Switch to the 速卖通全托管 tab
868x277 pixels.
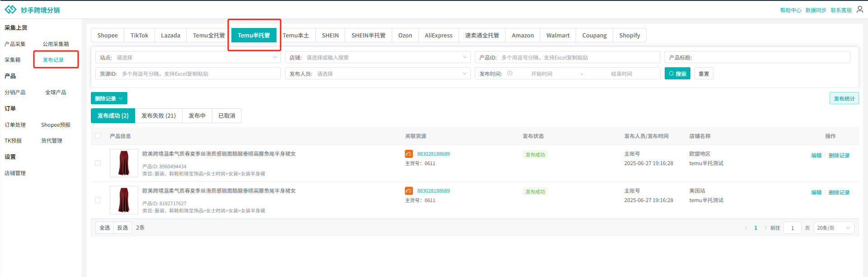(x=482, y=35)
